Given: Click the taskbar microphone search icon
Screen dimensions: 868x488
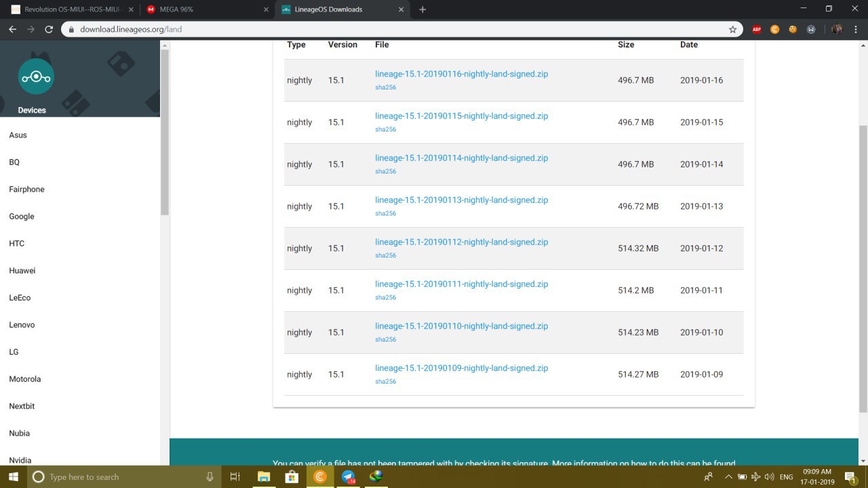Looking at the screenshot, I should (x=210, y=476).
